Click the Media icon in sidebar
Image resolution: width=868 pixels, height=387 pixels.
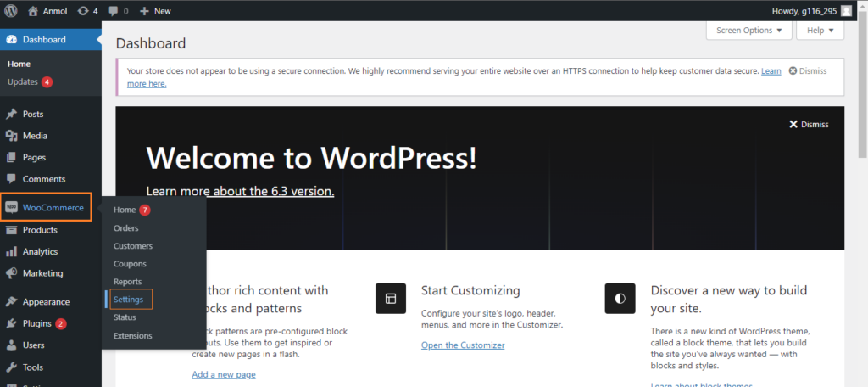pos(11,136)
